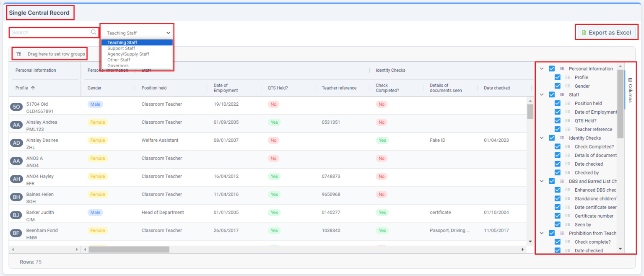Viewport: 644px width, 276px height.
Task: Select Governors from the staff type dropdown
Action: pyautogui.click(x=118, y=65)
